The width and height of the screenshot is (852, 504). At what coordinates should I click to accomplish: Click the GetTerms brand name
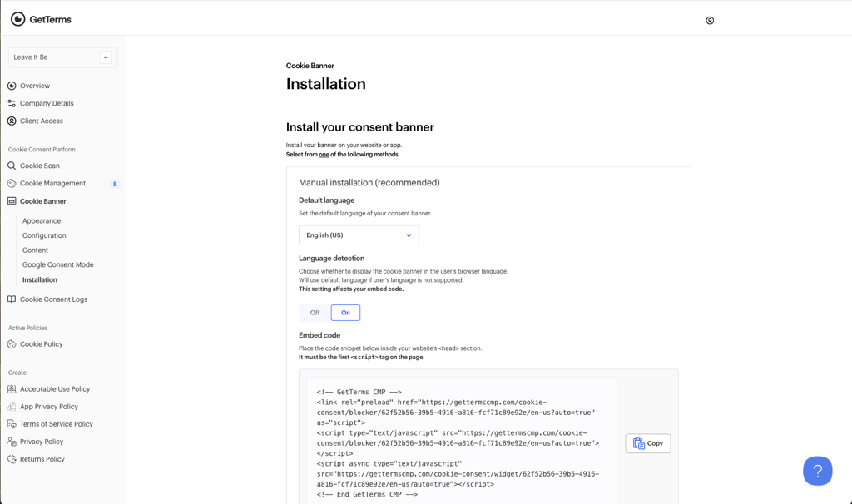point(50,20)
